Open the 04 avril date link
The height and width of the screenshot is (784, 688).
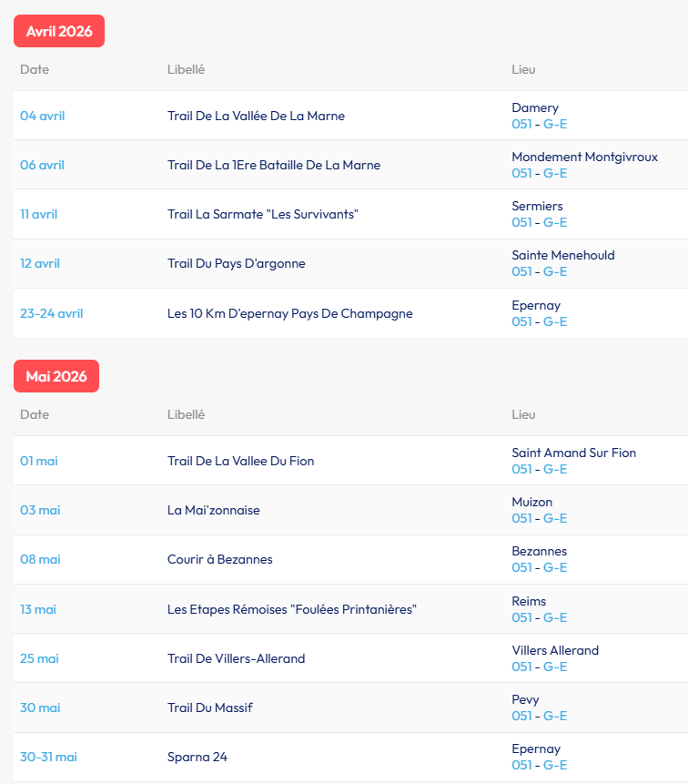[43, 116]
